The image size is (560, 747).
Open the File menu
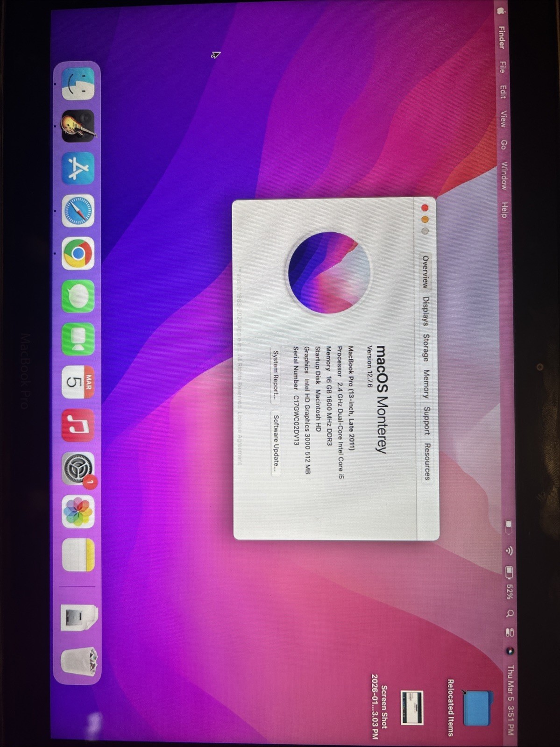tap(502, 67)
